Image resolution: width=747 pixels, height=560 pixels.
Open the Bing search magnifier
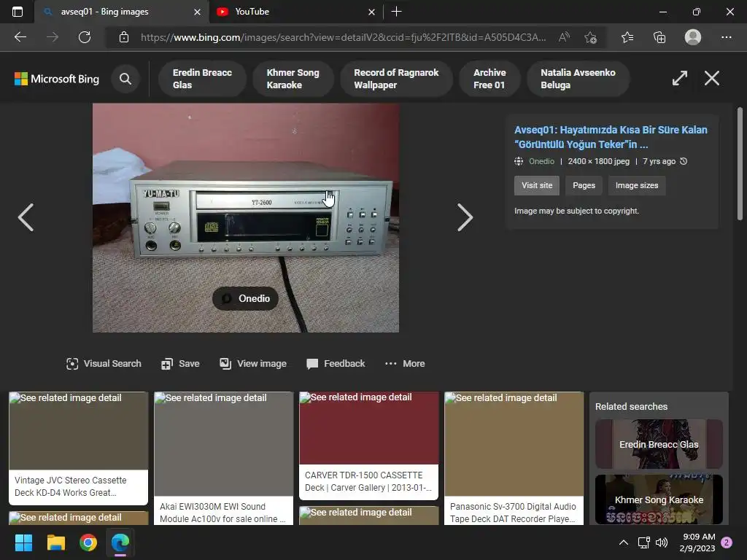point(125,79)
